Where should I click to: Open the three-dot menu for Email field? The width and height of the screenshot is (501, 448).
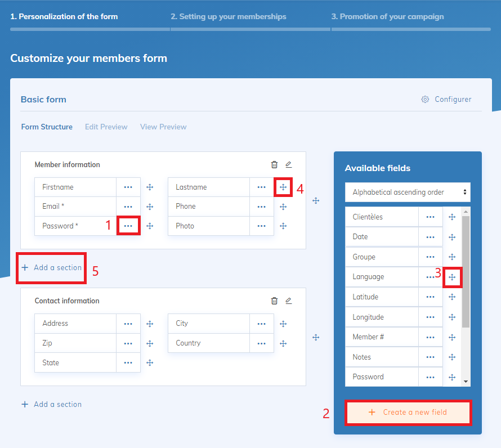pyautogui.click(x=128, y=207)
